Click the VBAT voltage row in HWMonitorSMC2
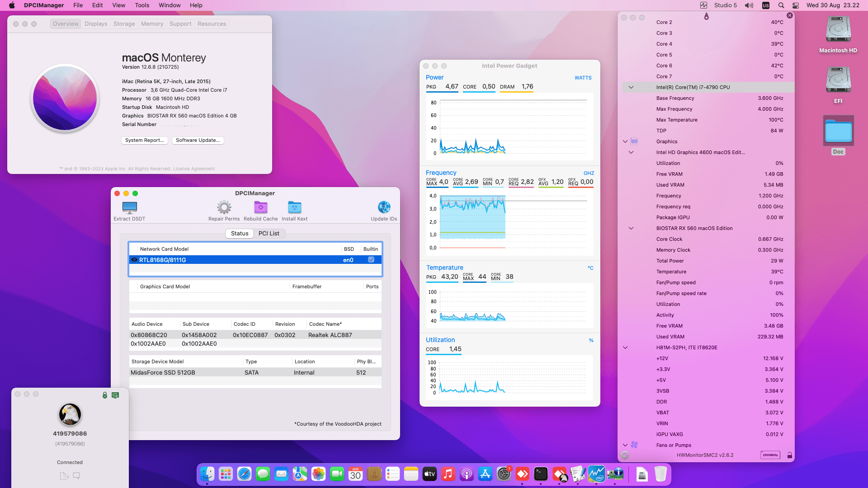The image size is (868, 488). [x=708, y=413]
